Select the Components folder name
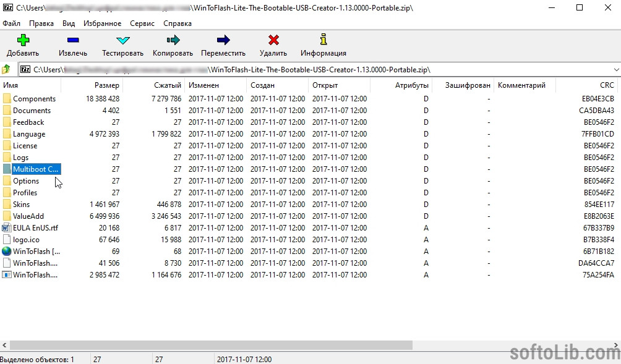 click(x=34, y=99)
